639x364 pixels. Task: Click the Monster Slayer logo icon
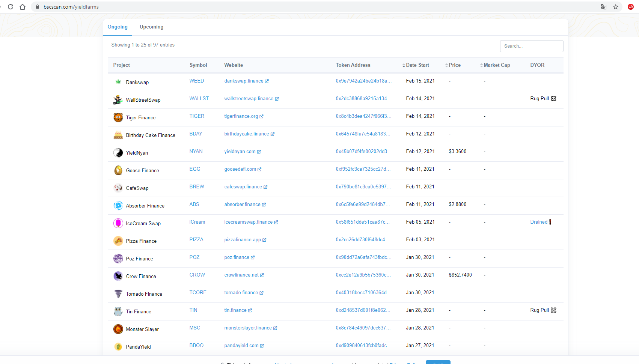click(x=118, y=329)
